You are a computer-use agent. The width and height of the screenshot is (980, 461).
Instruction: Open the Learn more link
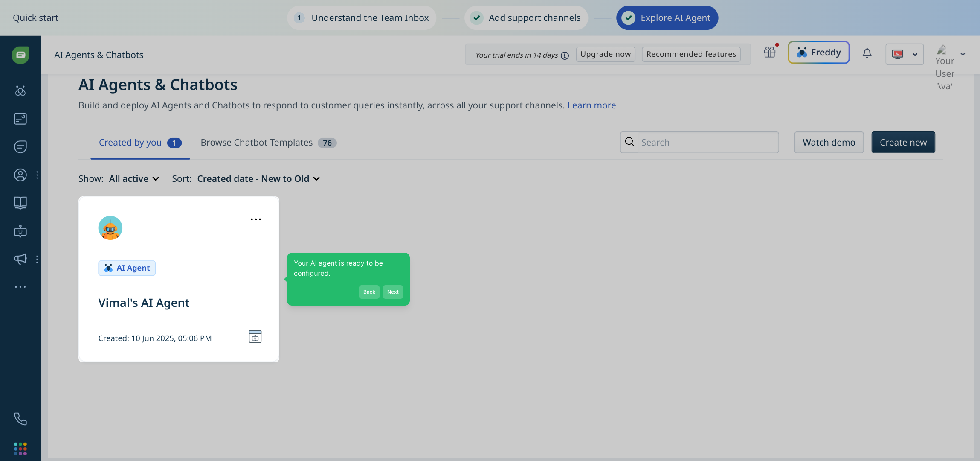[591, 105]
